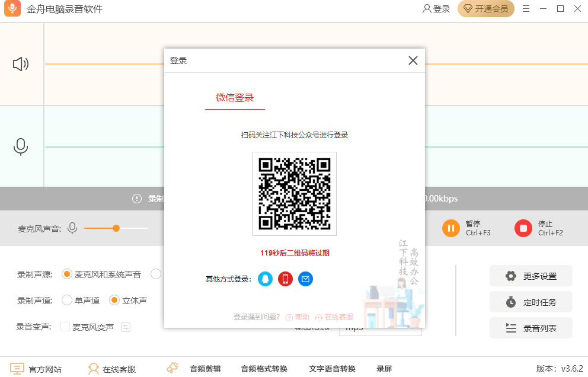Select the 微信登录 tab
This screenshot has width=588, height=377.
coord(235,98)
